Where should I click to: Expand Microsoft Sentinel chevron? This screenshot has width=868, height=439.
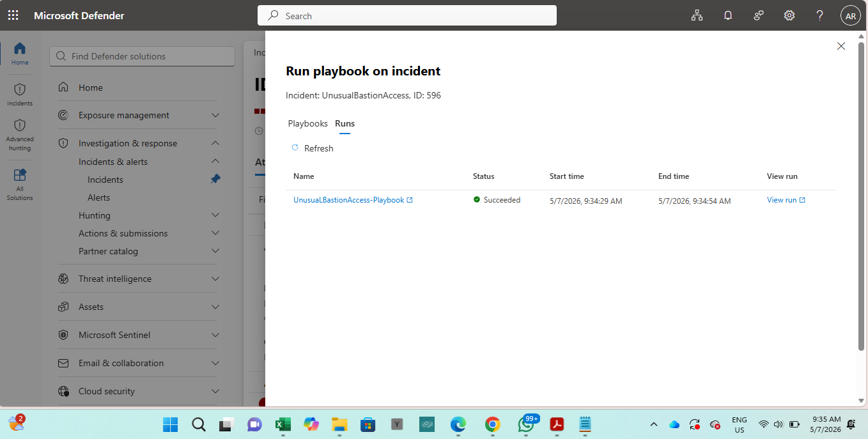coord(215,335)
